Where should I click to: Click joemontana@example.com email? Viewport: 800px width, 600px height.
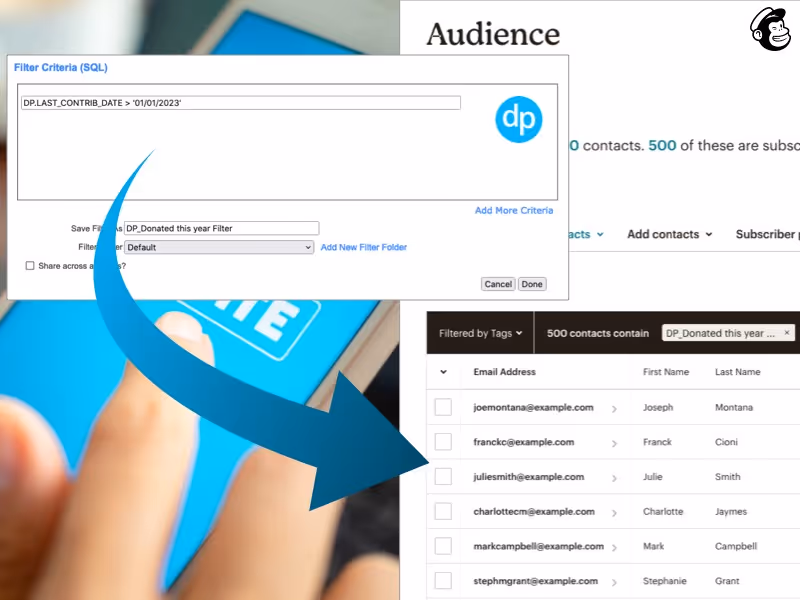(x=533, y=407)
